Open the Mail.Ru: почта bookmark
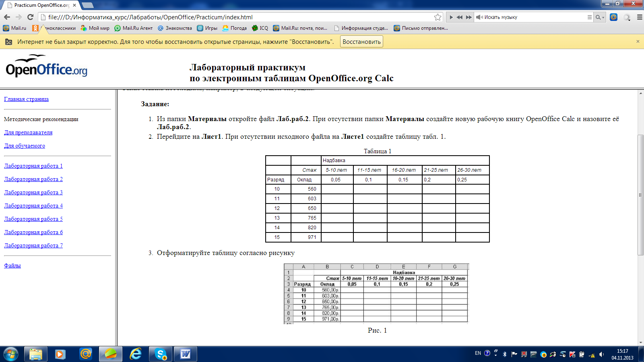The width and height of the screenshot is (644, 362). tap(300, 28)
